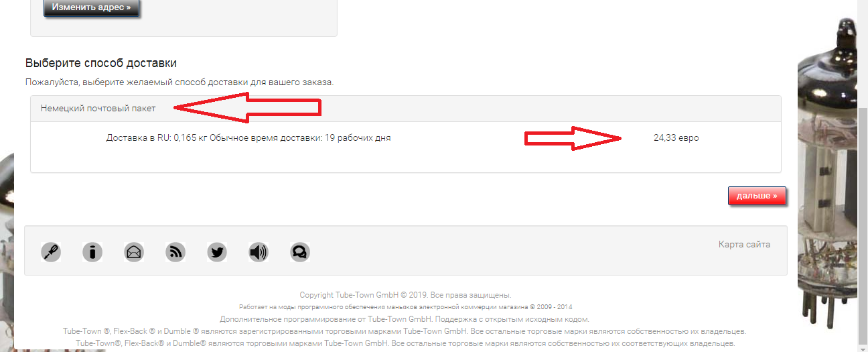Select the 24,33 евро shipping price
The height and width of the screenshot is (352, 868).
[x=676, y=137]
